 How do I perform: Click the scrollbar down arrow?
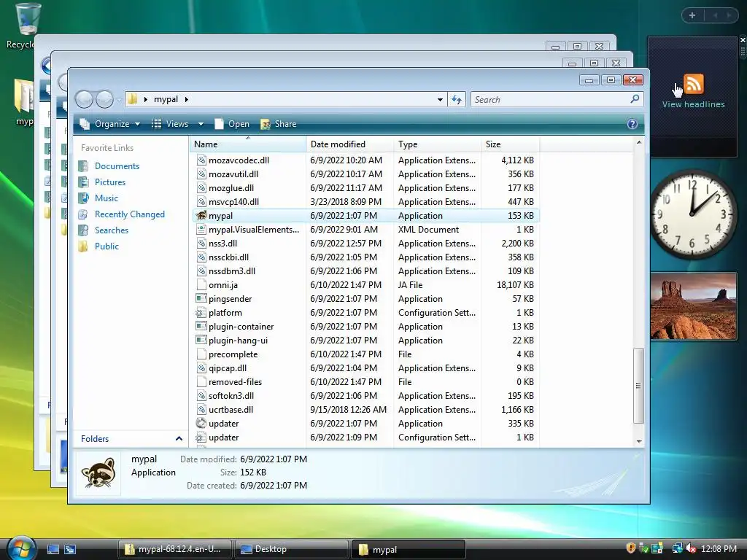[x=639, y=442]
